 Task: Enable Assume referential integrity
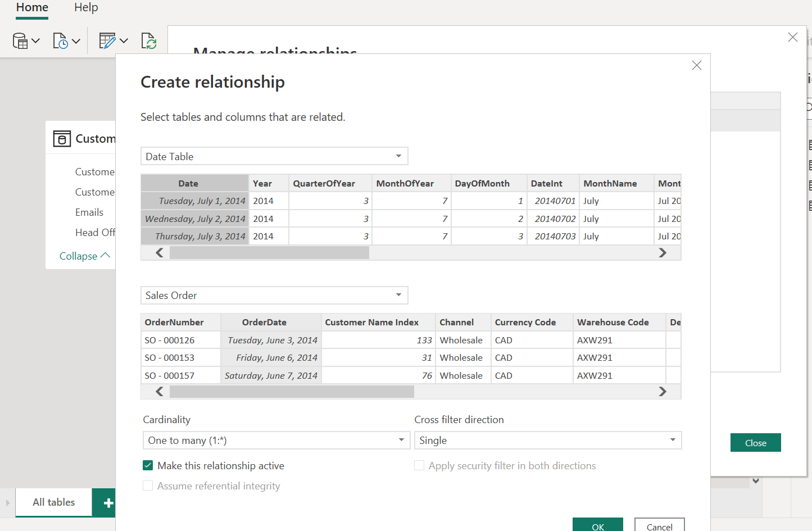tap(147, 485)
